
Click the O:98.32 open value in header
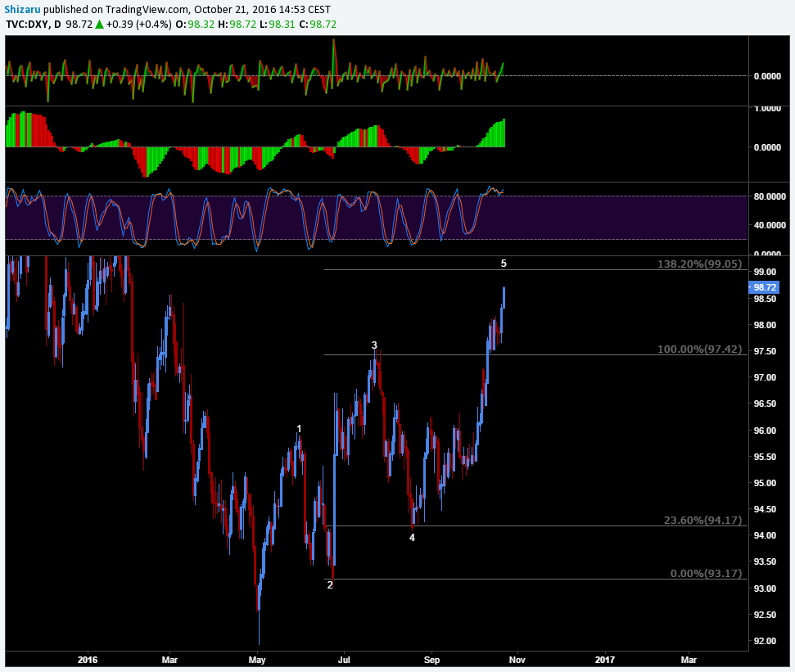(x=195, y=25)
